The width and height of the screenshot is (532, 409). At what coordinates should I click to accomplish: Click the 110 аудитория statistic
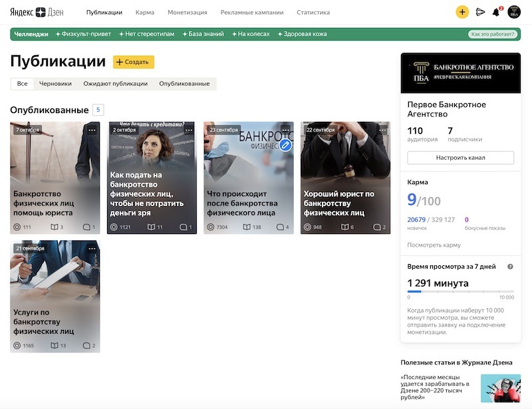tap(422, 134)
